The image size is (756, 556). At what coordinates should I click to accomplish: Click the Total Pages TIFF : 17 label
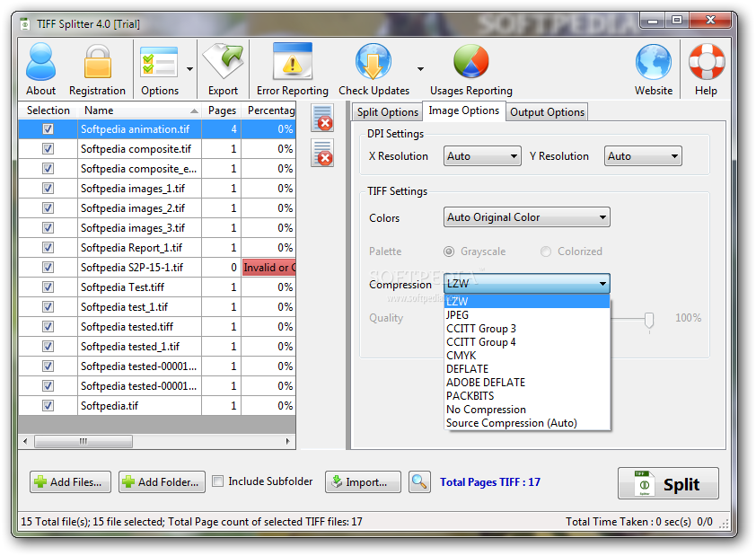pyautogui.click(x=490, y=481)
